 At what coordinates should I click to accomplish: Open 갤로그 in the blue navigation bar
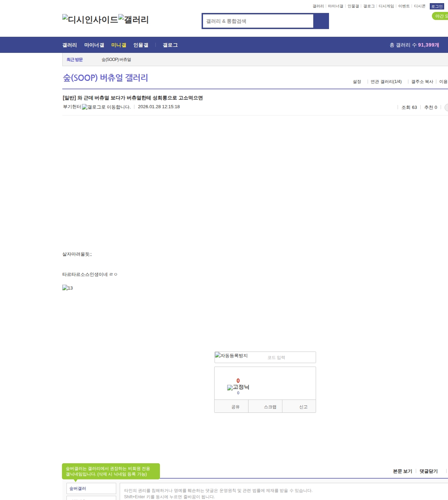[170, 45]
